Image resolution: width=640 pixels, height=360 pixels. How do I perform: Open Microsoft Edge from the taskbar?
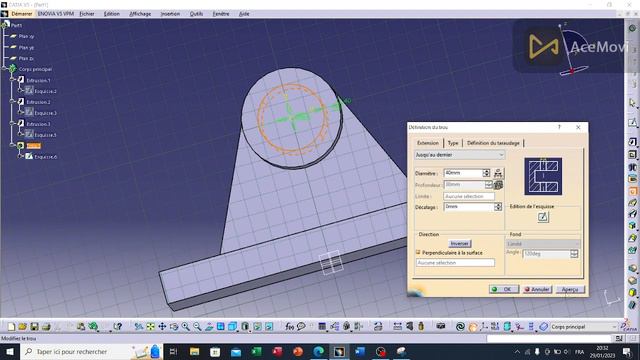pos(319,351)
